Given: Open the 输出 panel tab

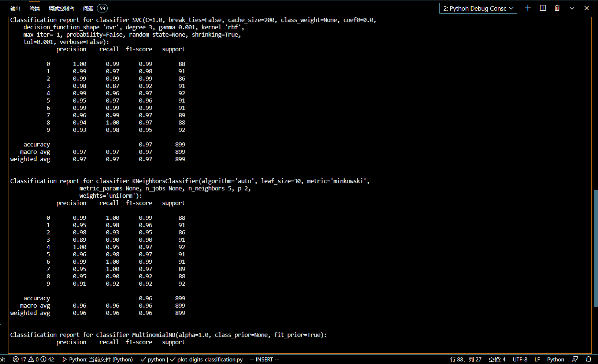Looking at the screenshot, I should coord(15,8).
